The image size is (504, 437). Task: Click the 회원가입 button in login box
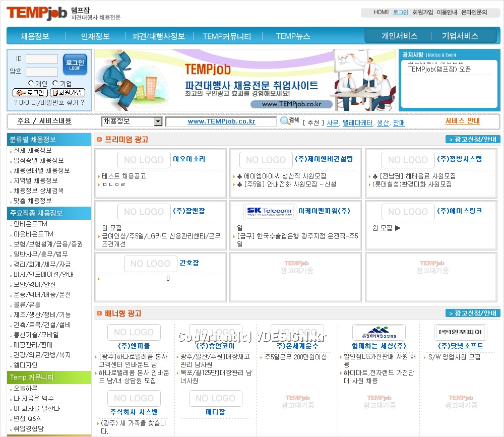(68, 93)
